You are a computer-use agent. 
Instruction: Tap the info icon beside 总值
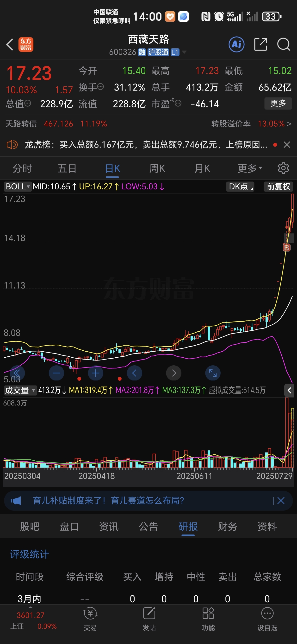click(x=28, y=103)
